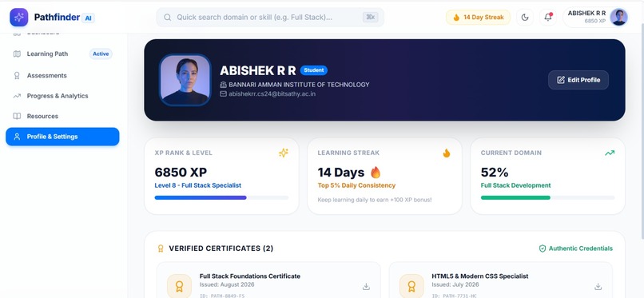This screenshot has height=298, width=644.
Task: Click the Current Domain green progress bar
Action: coord(547,197)
